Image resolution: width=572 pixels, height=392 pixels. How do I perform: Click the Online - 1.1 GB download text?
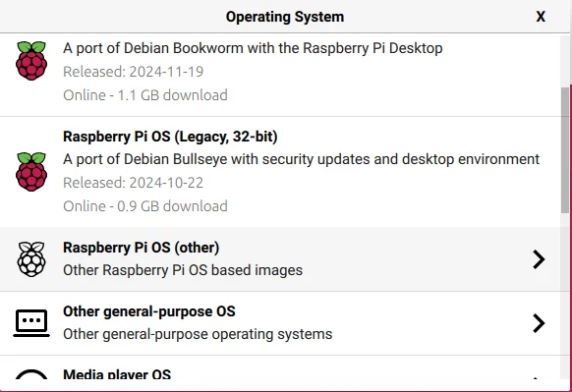click(x=145, y=95)
